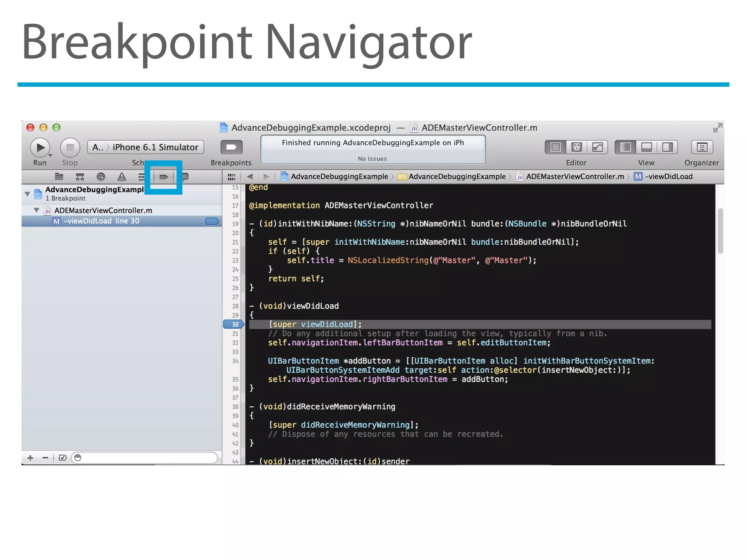Show the Log navigator speech-bubble tab
The image size is (747, 560).
tap(185, 177)
